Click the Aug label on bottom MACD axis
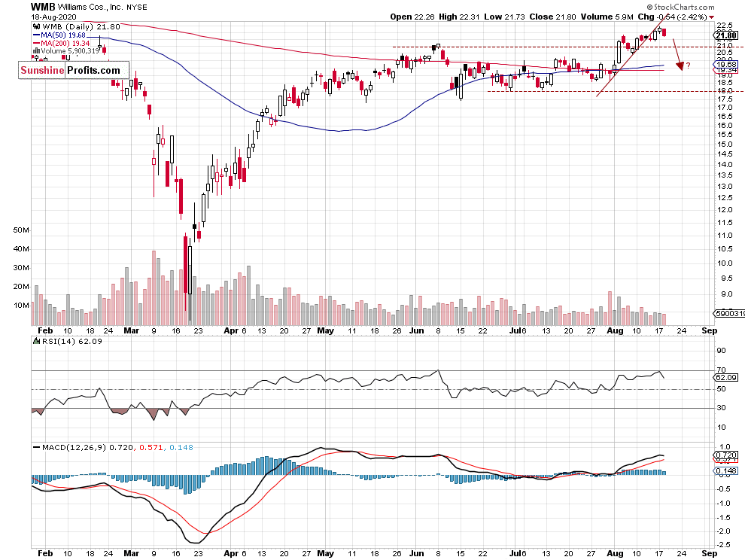This screenshot has height=560, width=745. [x=615, y=553]
